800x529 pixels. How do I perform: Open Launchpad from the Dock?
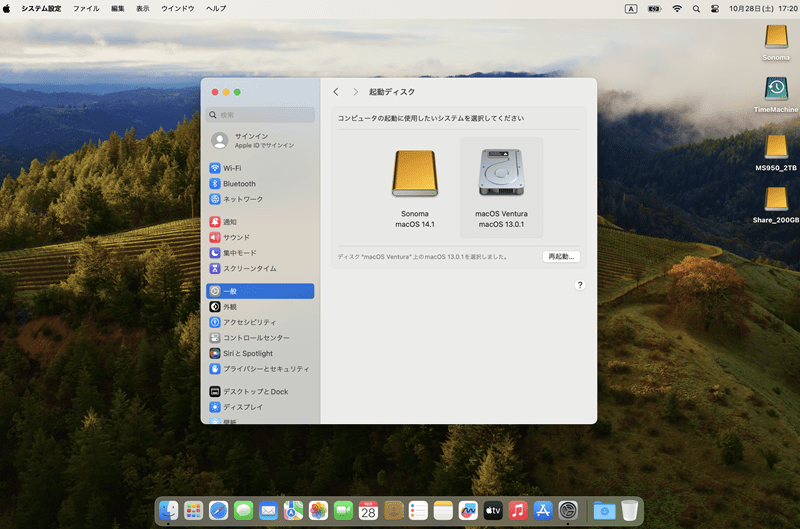(x=193, y=510)
